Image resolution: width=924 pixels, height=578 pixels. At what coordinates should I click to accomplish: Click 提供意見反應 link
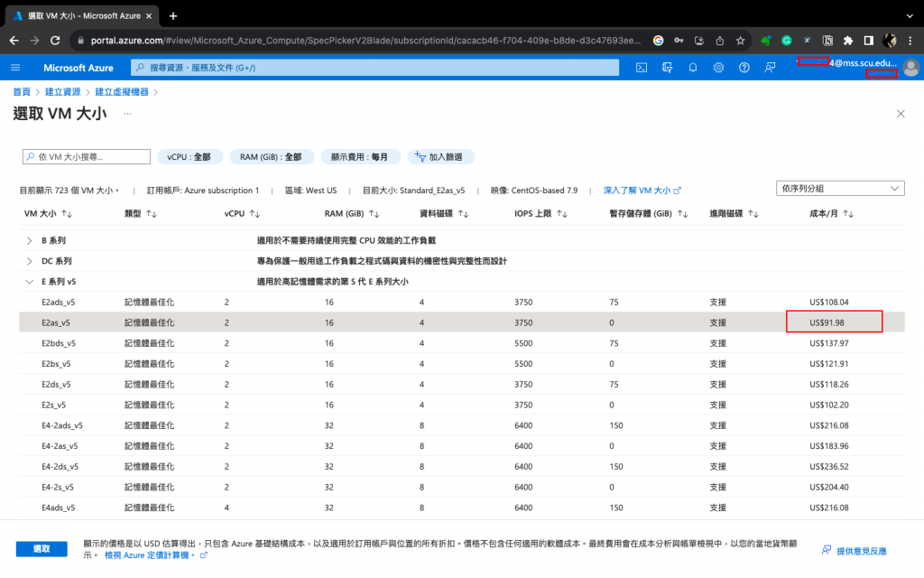pyautogui.click(x=854, y=551)
